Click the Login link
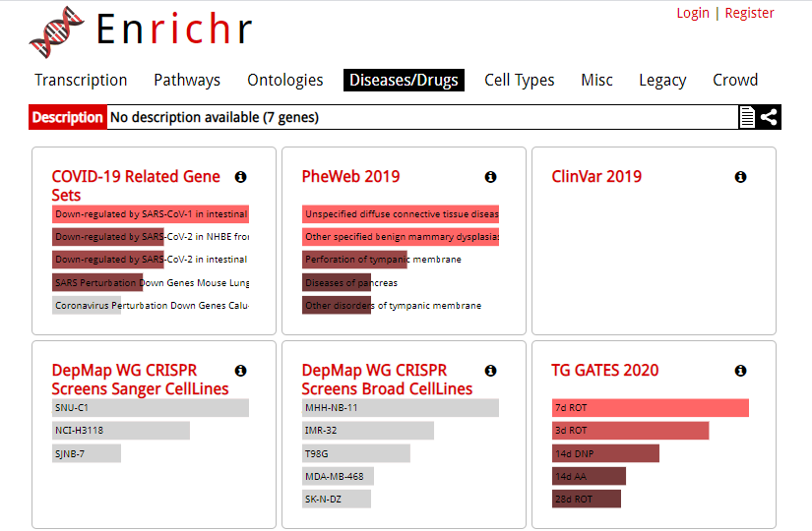The width and height of the screenshot is (812, 531). [x=693, y=13]
